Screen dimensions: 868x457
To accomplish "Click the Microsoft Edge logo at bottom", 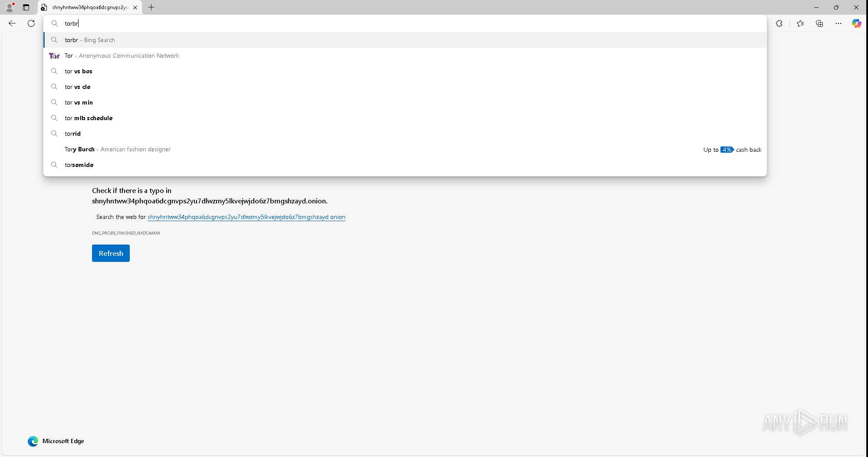I will coord(33,441).
